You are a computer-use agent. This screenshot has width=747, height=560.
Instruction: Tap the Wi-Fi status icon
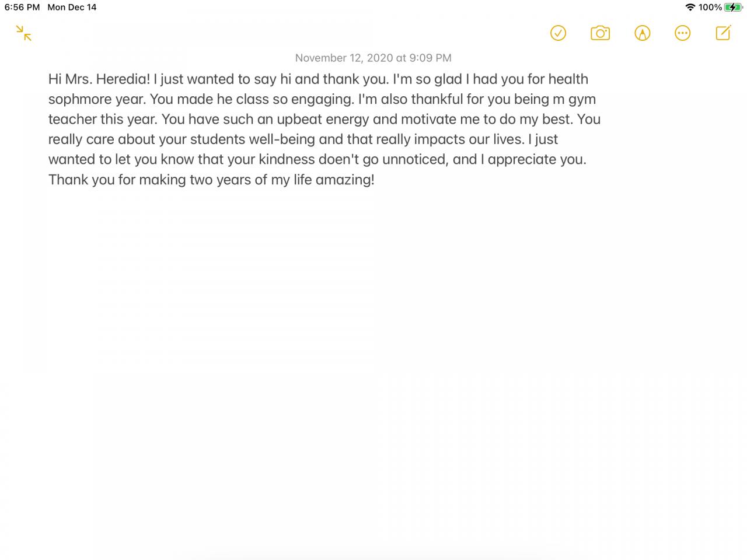(x=690, y=8)
